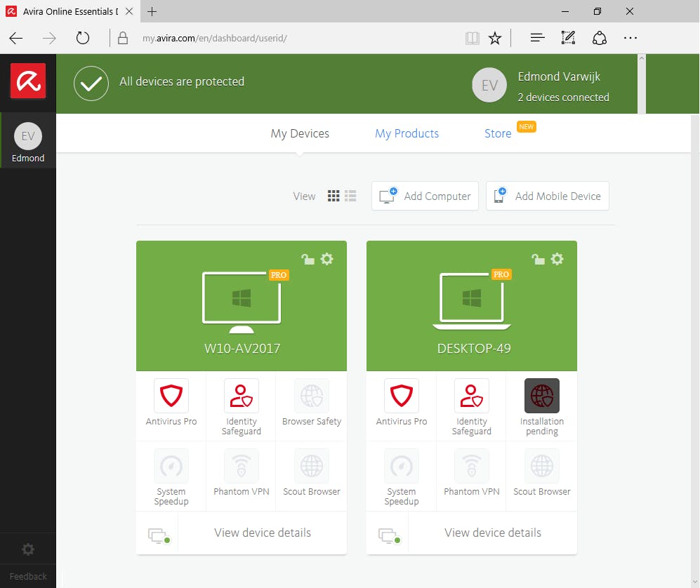Refresh the page with the reload button

point(83,39)
